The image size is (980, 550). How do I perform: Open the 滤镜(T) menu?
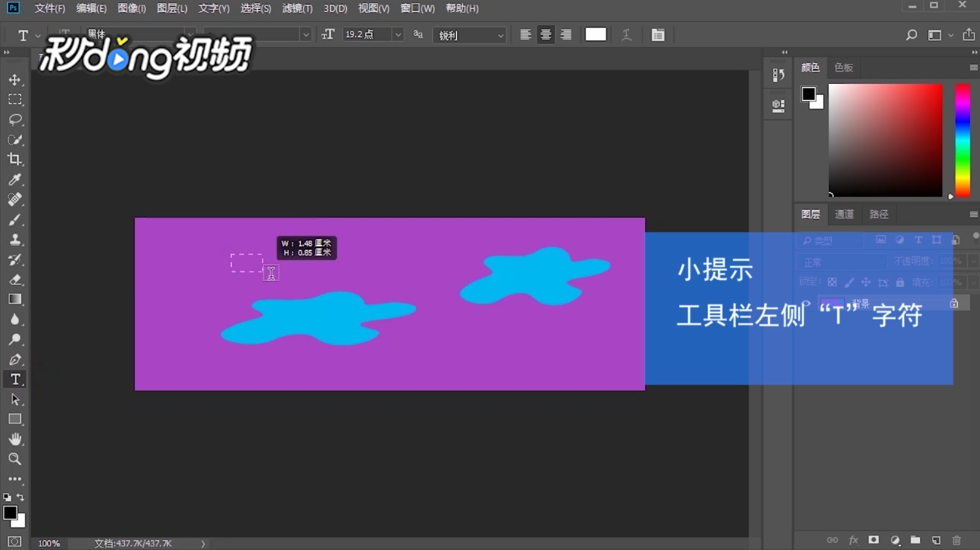tap(297, 9)
